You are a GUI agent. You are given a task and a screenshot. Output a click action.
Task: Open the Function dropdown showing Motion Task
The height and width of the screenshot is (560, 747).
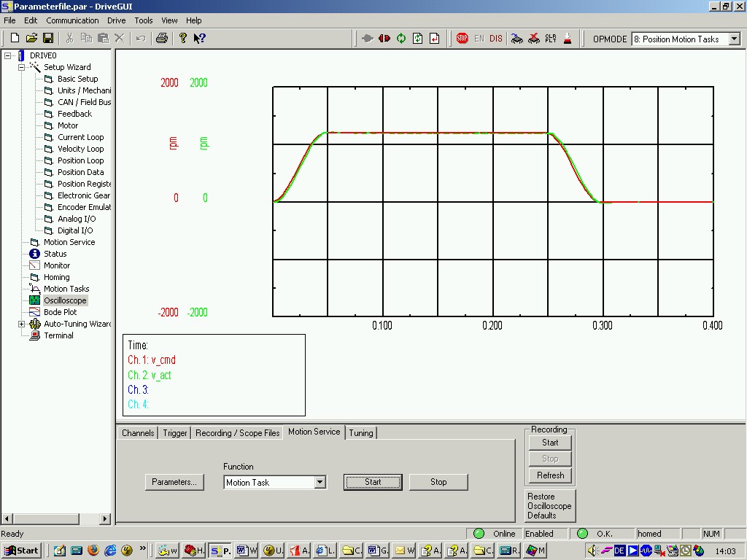click(320, 483)
